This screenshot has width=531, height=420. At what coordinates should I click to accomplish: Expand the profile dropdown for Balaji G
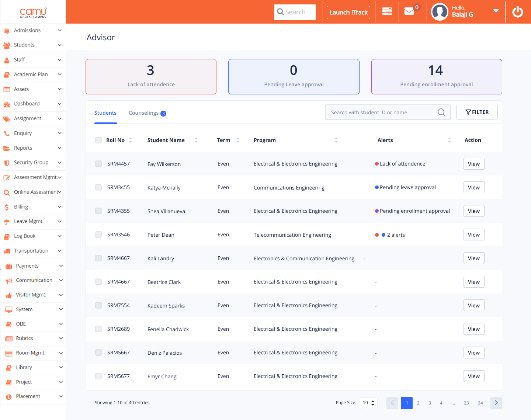[496, 11]
